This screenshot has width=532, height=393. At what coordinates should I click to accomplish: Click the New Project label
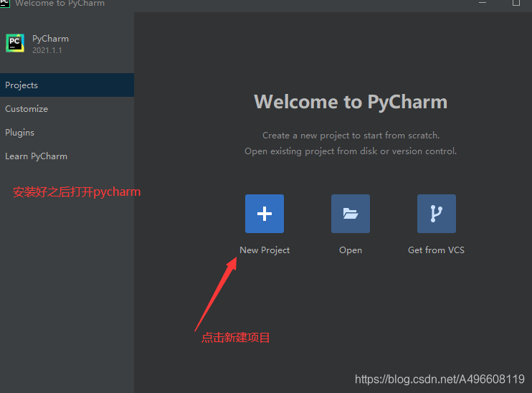click(265, 250)
